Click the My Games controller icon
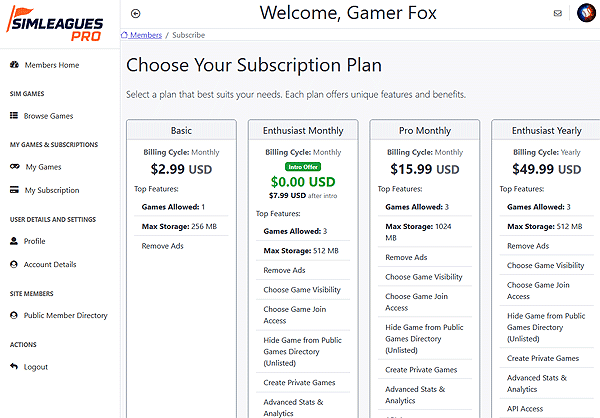 click(x=14, y=167)
